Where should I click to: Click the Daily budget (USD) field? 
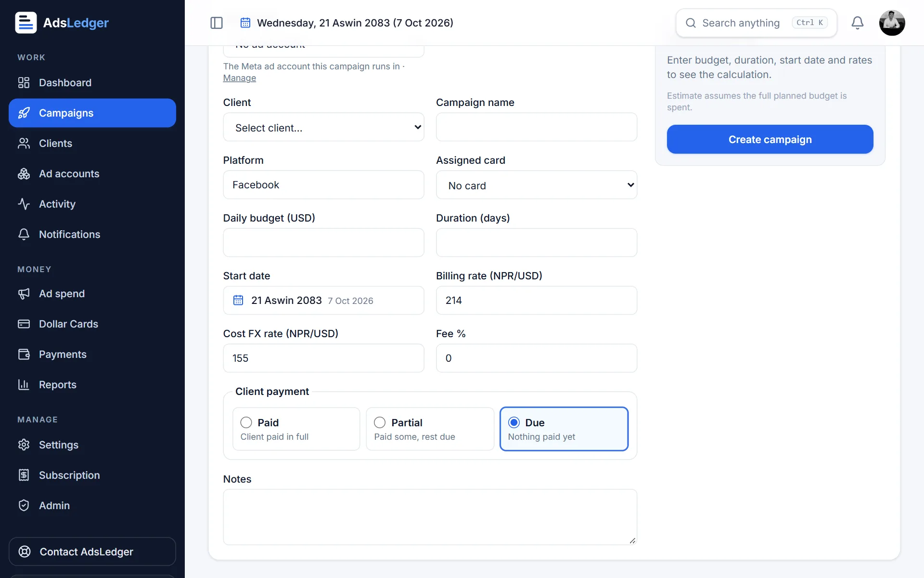pyautogui.click(x=323, y=243)
